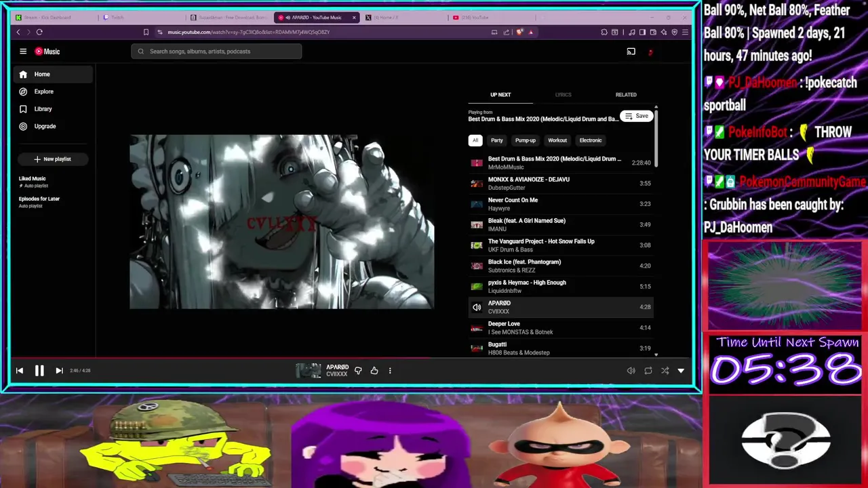Go to Home in the sidebar
868x488 pixels.
click(x=54, y=75)
